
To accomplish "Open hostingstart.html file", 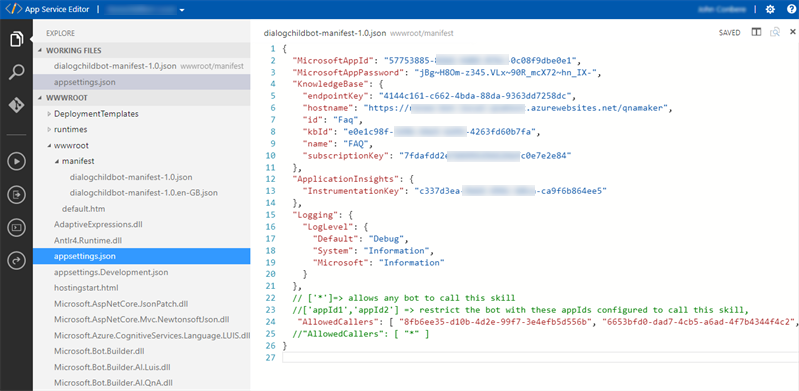I will click(86, 288).
